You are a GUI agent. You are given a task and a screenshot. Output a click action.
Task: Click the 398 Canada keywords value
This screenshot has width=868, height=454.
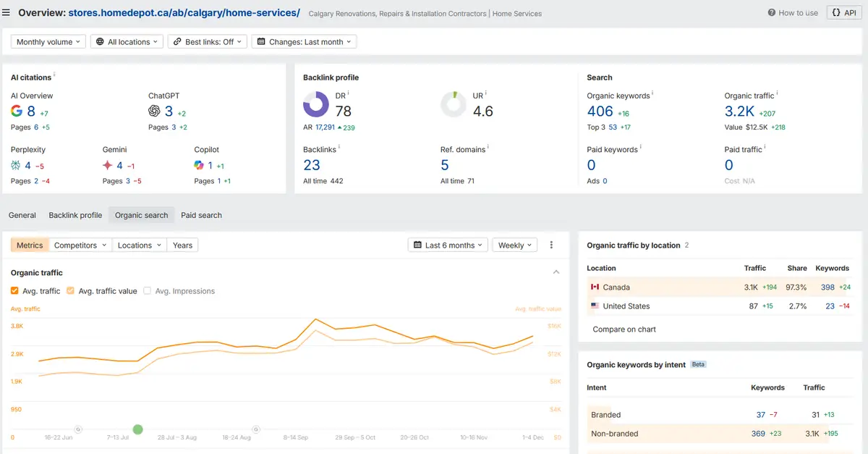point(827,287)
